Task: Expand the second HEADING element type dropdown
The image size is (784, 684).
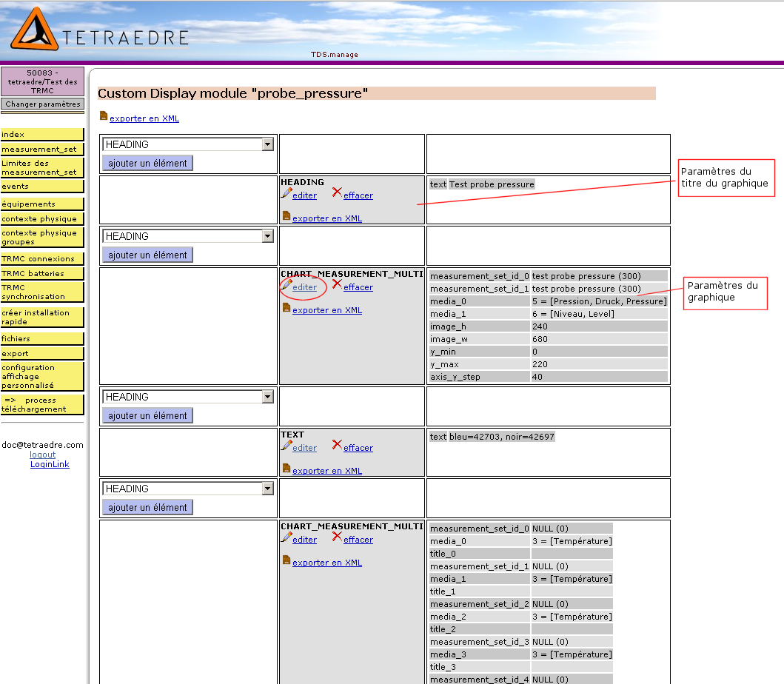Action: point(267,236)
